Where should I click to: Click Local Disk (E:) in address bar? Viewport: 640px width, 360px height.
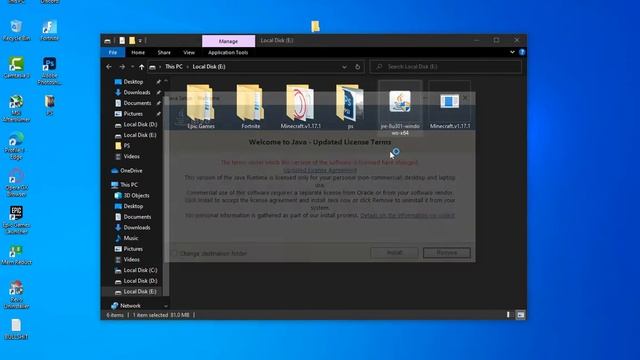pos(209,67)
